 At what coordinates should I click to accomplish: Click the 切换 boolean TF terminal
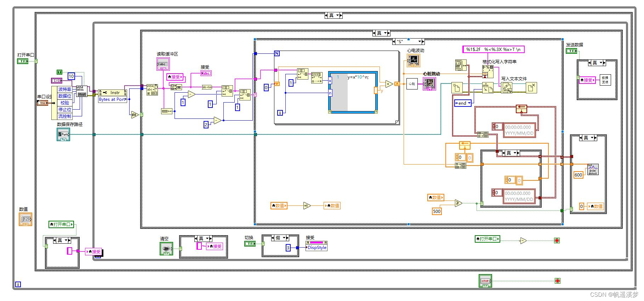(x=250, y=244)
